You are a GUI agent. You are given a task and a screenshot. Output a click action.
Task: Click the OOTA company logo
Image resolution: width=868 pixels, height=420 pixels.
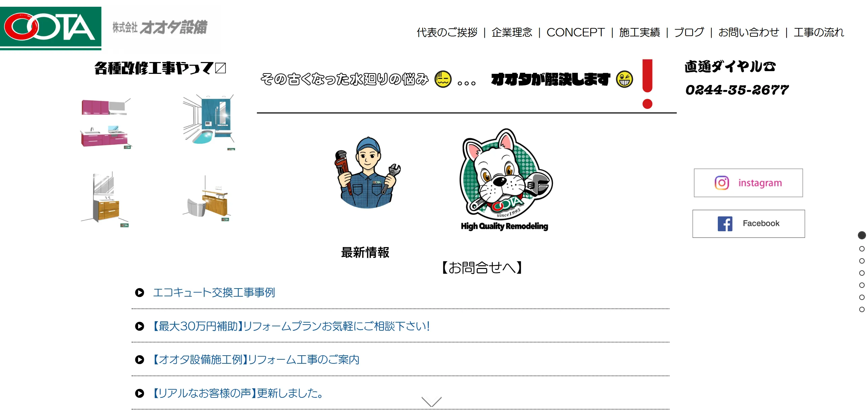click(x=51, y=28)
